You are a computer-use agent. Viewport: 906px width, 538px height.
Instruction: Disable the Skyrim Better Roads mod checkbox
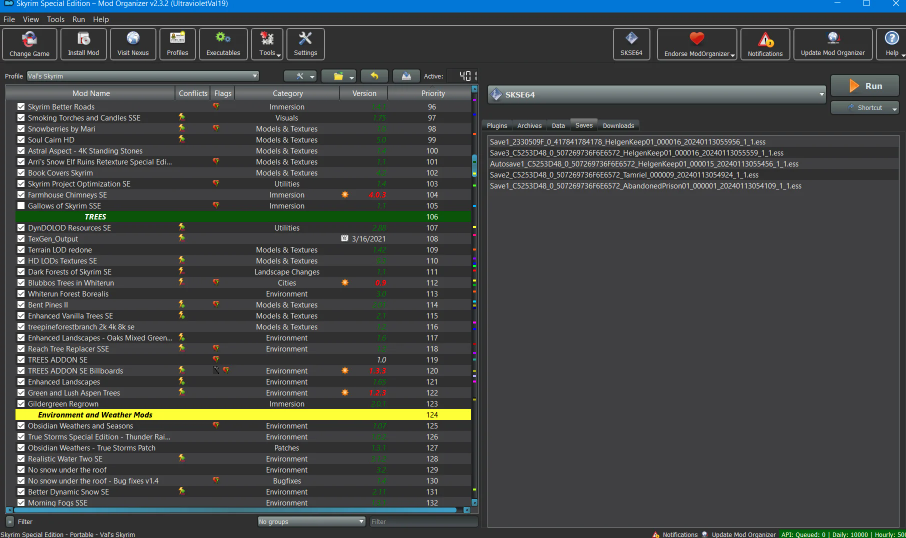[x=21, y=107]
